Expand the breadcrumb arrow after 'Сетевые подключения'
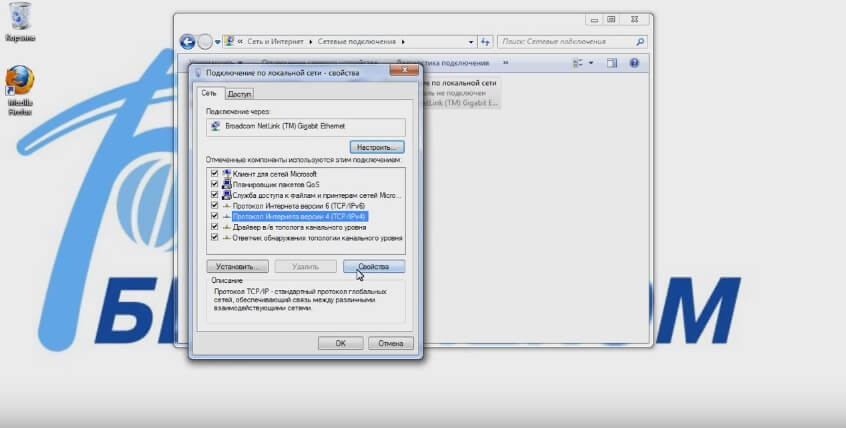The height and width of the screenshot is (428, 846). point(403,42)
